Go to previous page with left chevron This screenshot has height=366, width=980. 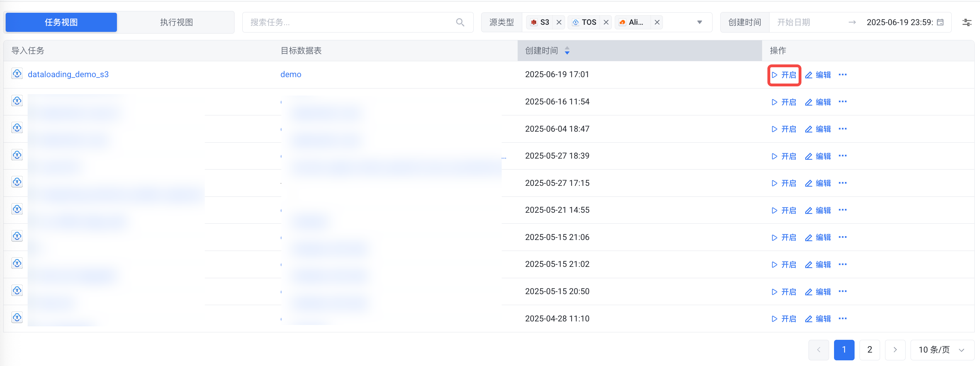click(x=818, y=350)
